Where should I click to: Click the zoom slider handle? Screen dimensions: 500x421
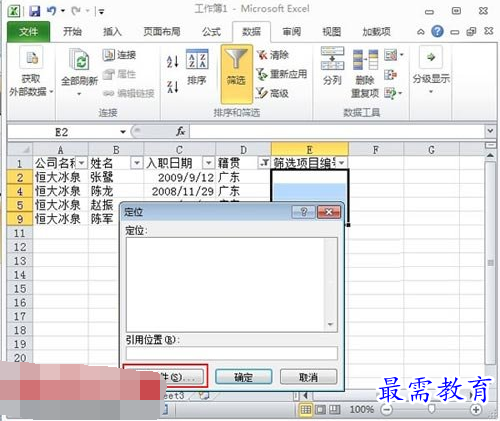pos(431,409)
